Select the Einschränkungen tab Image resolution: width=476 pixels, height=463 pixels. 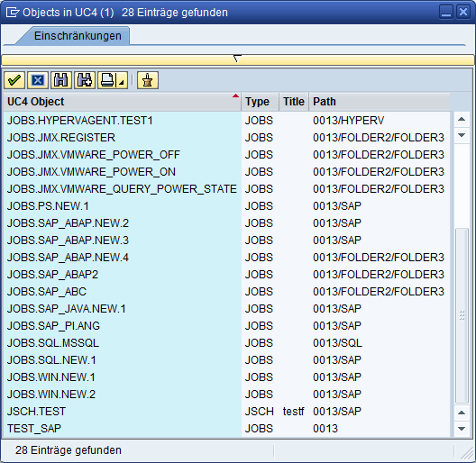pyautogui.click(x=78, y=36)
